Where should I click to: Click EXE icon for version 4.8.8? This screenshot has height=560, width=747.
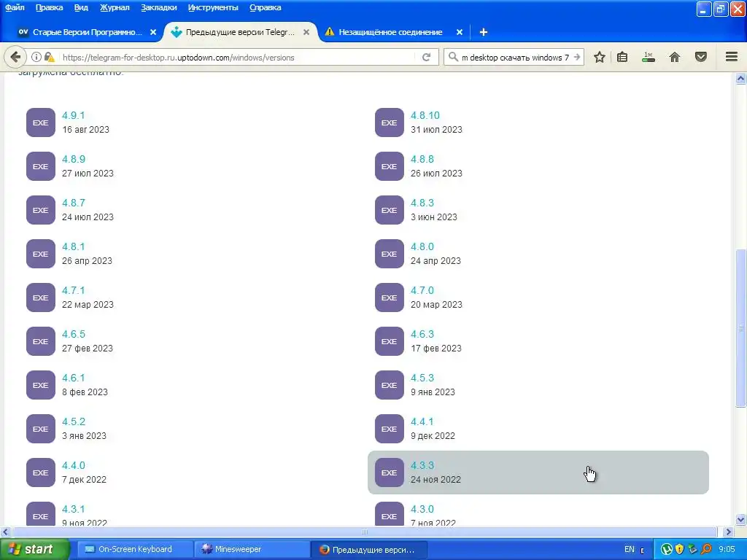pyautogui.click(x=390, y=166)
